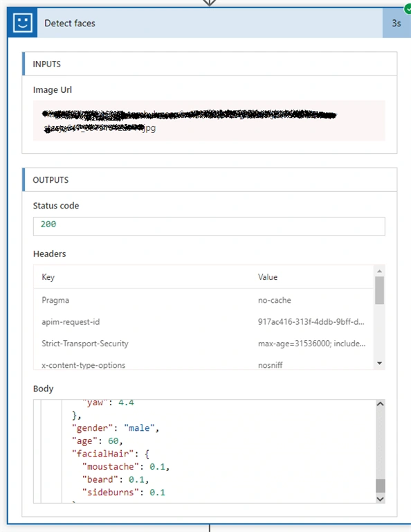
Task: Click the 3s duration label
Action: (396, 23)
